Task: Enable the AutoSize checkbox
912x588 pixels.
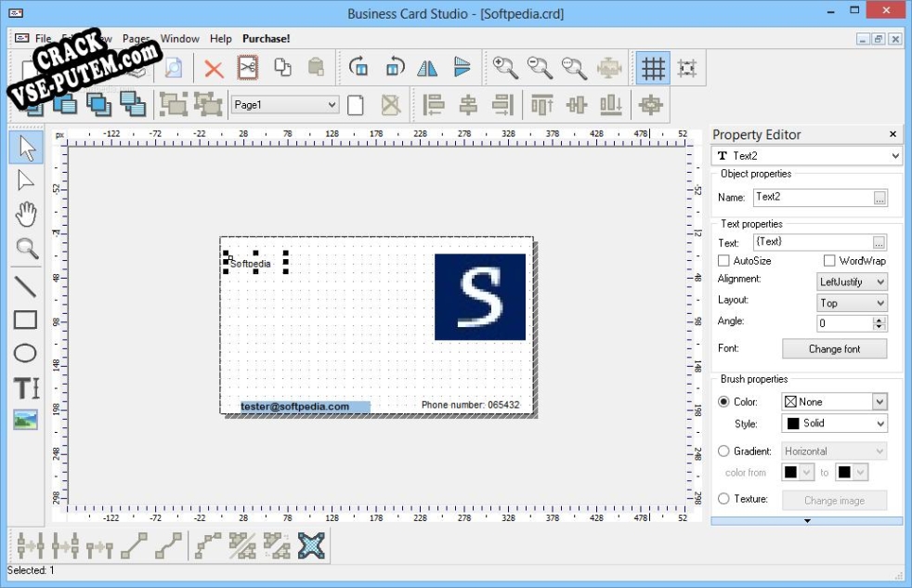Action: 723,260
